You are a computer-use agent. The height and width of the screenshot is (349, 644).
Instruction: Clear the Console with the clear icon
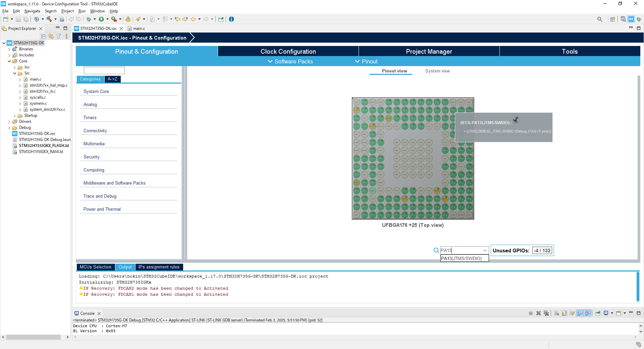[557, 313]
